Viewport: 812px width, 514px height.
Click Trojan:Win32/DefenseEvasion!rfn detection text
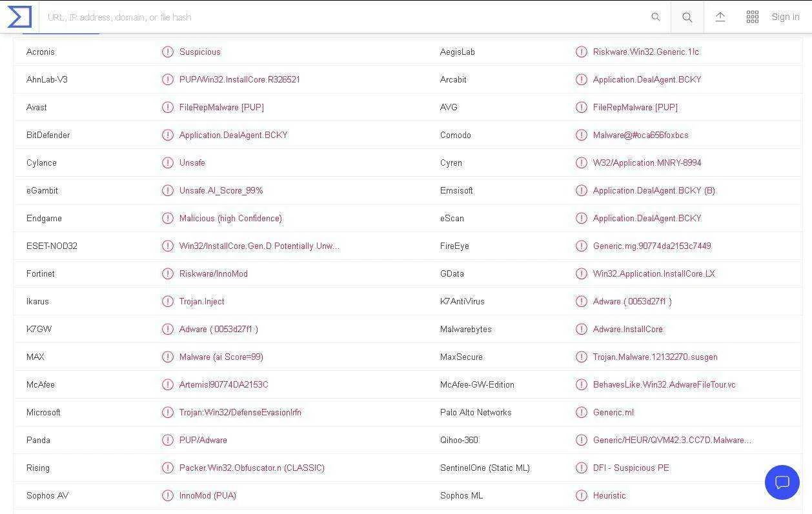tap(240, 412)
